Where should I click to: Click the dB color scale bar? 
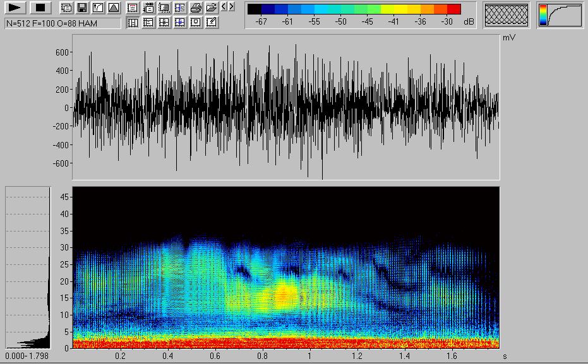pos(353,9)
